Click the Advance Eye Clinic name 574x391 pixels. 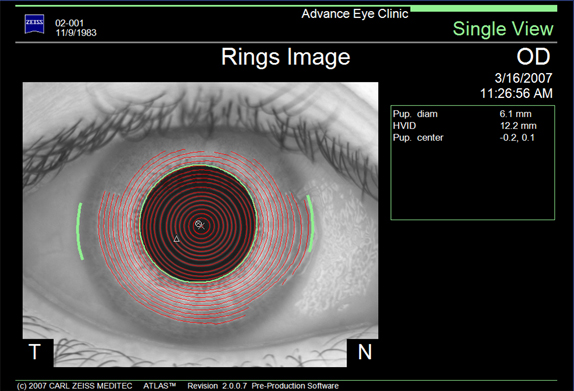[355, 14]
